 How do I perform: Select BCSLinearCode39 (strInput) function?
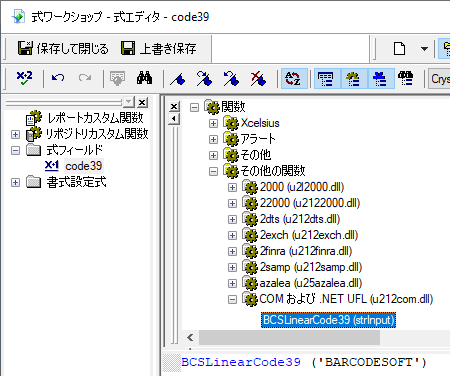(x=328, y=320)
